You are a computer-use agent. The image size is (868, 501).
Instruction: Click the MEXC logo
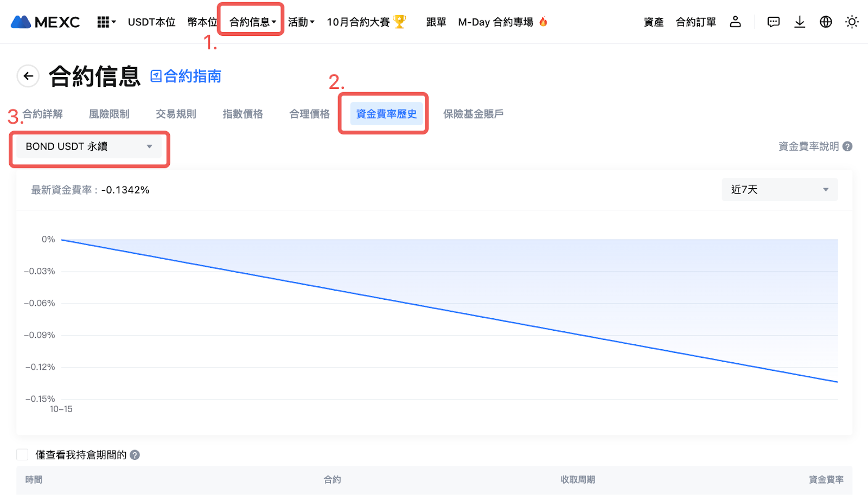46,22
